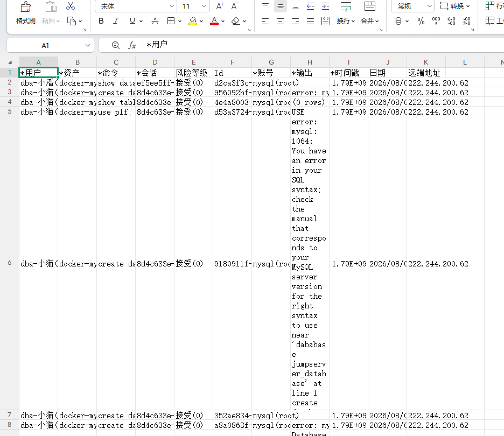Cut selection with the scissors icon

(x=71, y=6)
